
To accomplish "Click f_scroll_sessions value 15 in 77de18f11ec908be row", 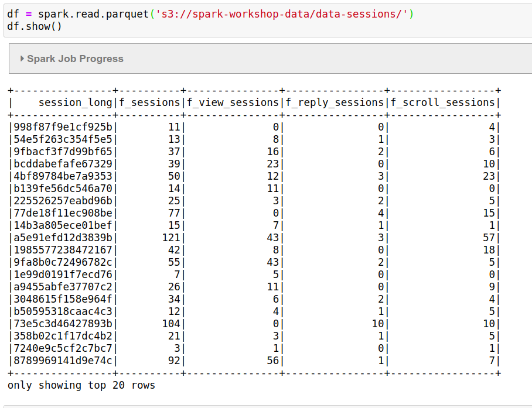I will pyautogui.click(x=489, y=213).
